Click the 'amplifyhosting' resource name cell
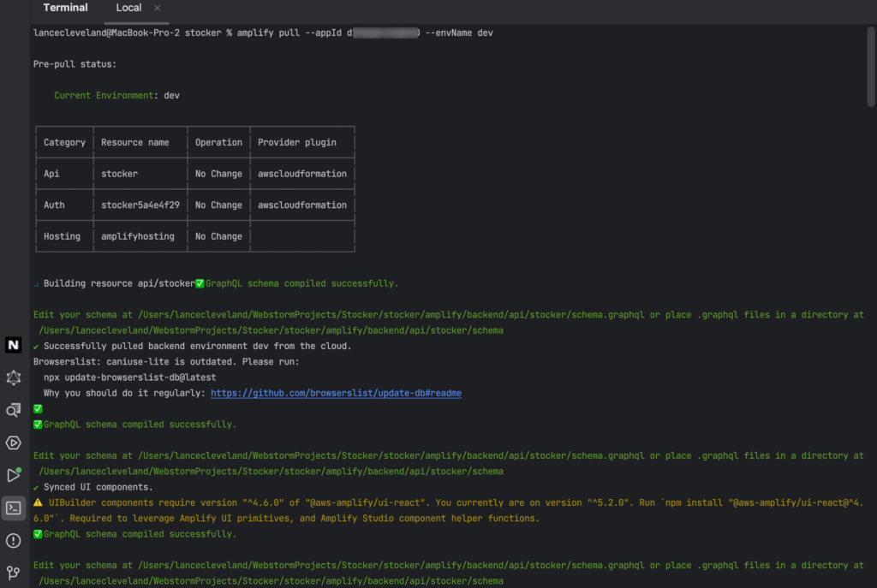This screenshot has height=588, width=877. tap(137, 236)
